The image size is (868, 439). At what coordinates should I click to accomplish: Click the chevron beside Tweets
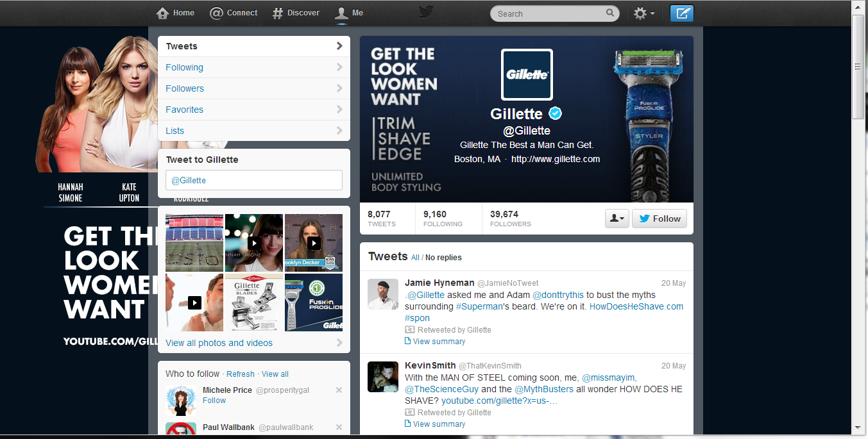point(339,46)
